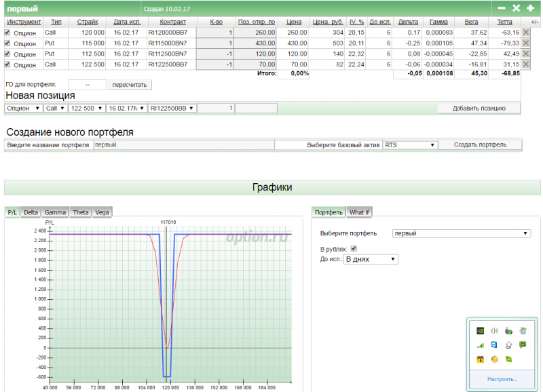Click the 'Добавить позицию' button
The image size is (543, 392).
[x=479, y=109]
